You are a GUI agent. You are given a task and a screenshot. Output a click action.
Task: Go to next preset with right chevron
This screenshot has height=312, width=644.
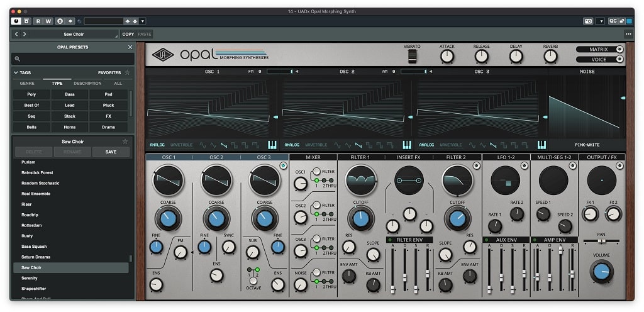click(x=25, y=34)
